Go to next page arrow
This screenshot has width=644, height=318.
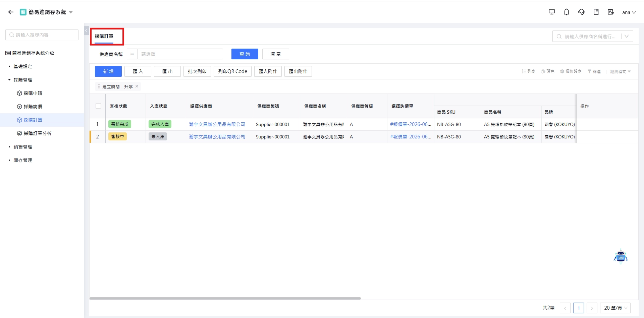[x=592, y=308]
